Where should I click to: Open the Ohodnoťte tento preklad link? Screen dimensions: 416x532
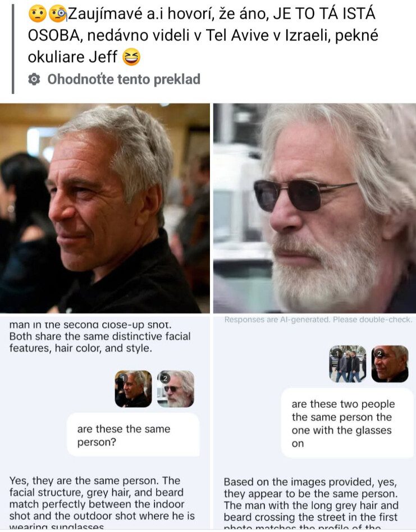(124, 79)
